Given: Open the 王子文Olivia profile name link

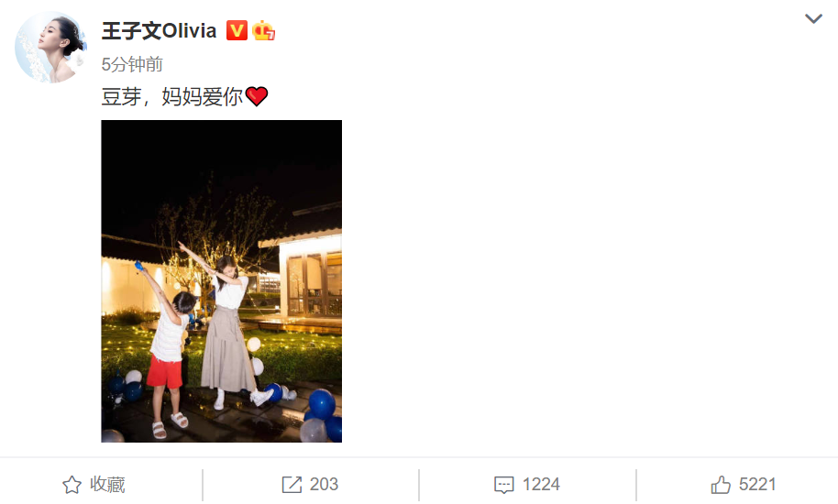Looking at the screenshot, I should (x=159, y=31).
